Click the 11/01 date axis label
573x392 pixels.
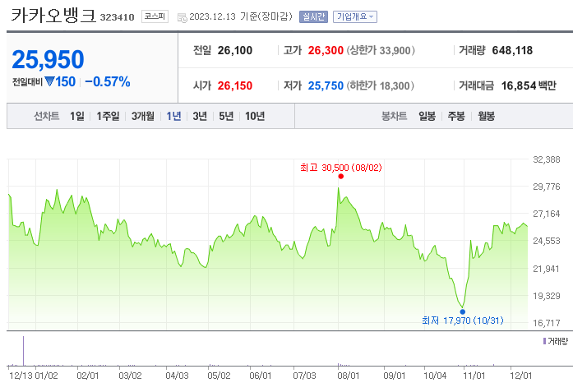coord(474,376)
